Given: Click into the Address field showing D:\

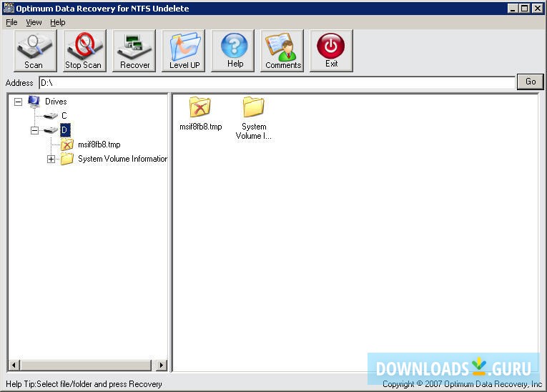Looking at the screenshot, I should click(277, 83).
